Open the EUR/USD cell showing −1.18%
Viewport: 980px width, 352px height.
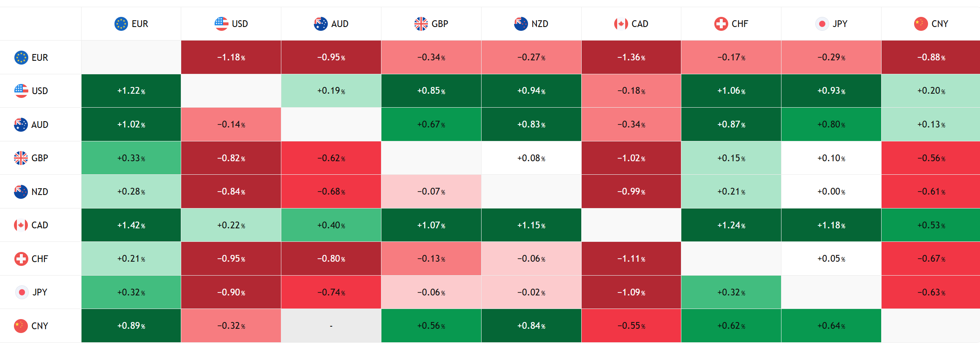[231, 57]
